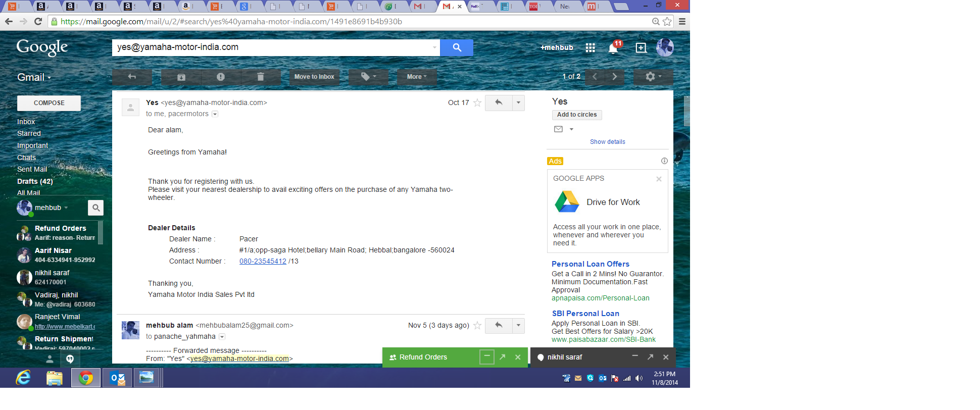Close nikhil saraf chat window
Image resolution: width=980 pixels, height=410 pixels.
[666, 357]
